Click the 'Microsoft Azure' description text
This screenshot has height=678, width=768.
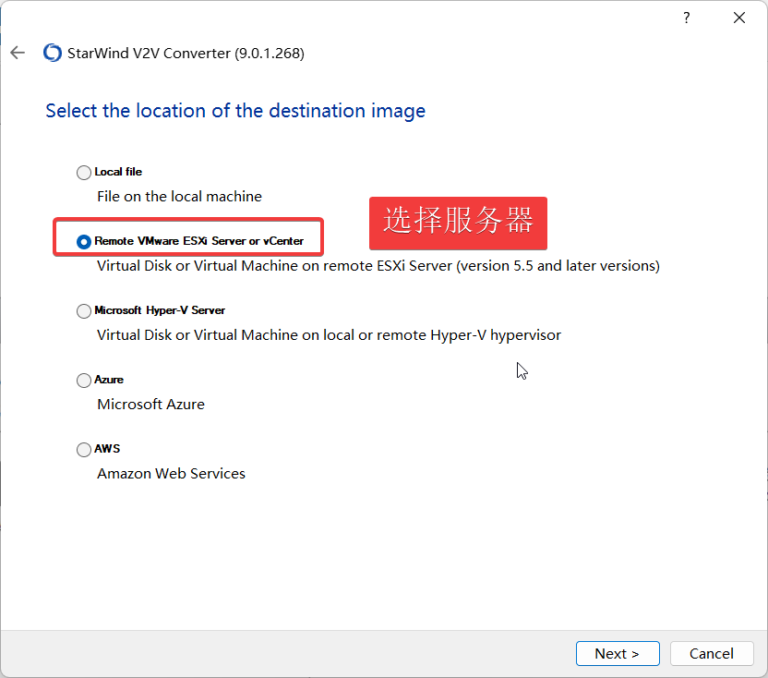151,404
